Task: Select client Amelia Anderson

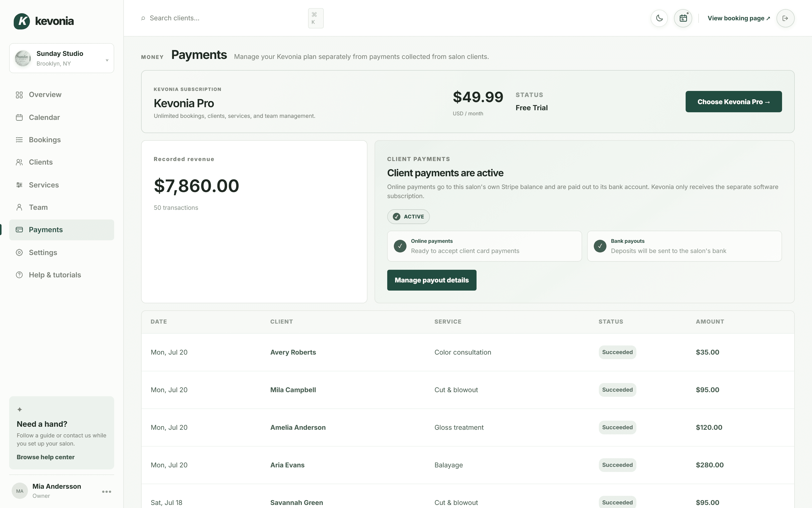Action: (x=298, y=427)
